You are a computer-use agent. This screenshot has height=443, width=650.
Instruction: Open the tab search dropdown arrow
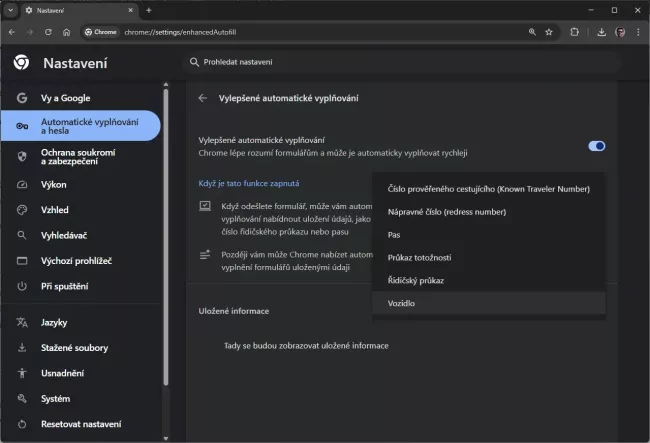point(11,10)
